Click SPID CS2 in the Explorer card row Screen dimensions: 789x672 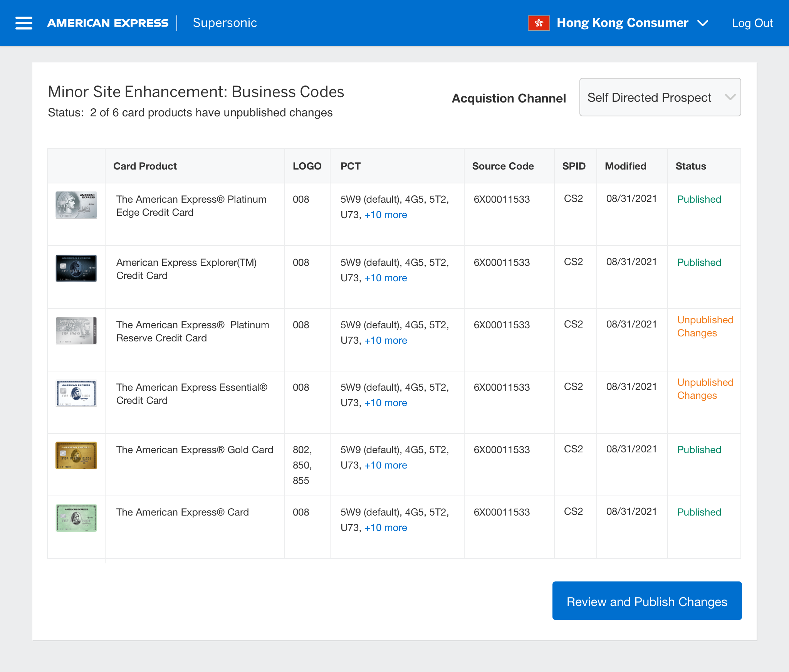tap(573, 262)
